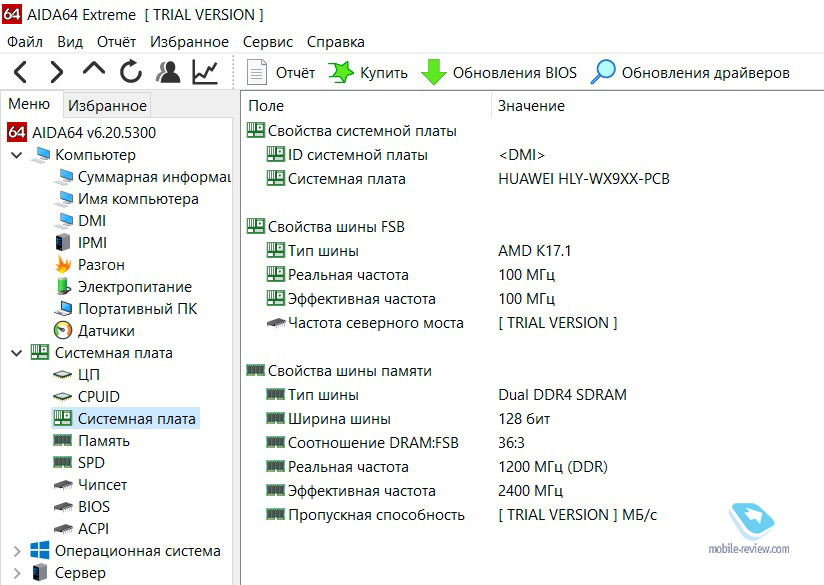
Task: Open the Вид menu
Action: pyautogui.click(x=70, y=42)
